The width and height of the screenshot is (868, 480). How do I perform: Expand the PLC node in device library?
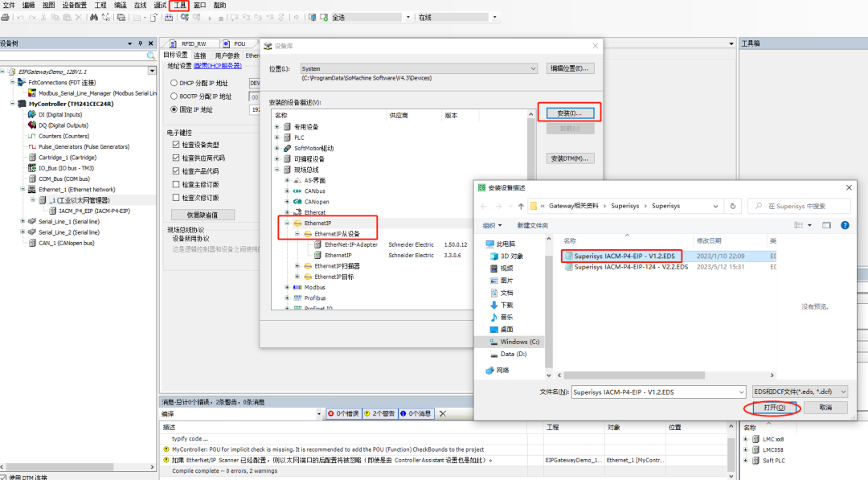(276, 137)
